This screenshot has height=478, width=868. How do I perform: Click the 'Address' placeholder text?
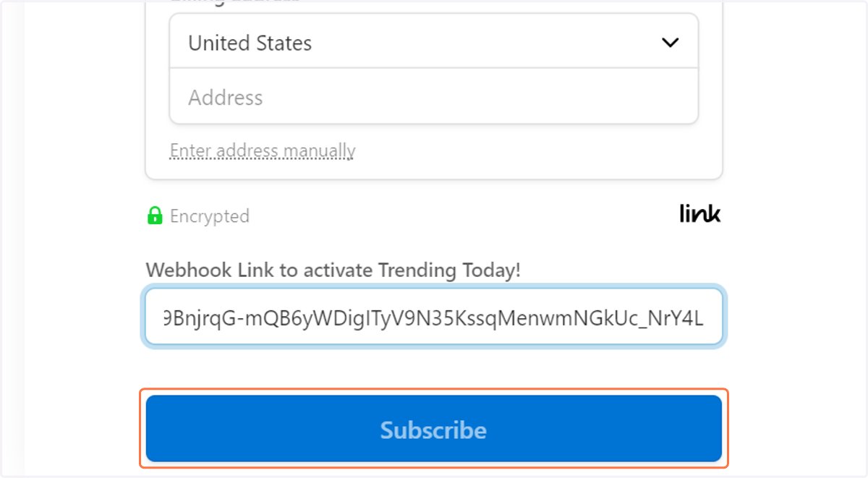pos(226,98)
